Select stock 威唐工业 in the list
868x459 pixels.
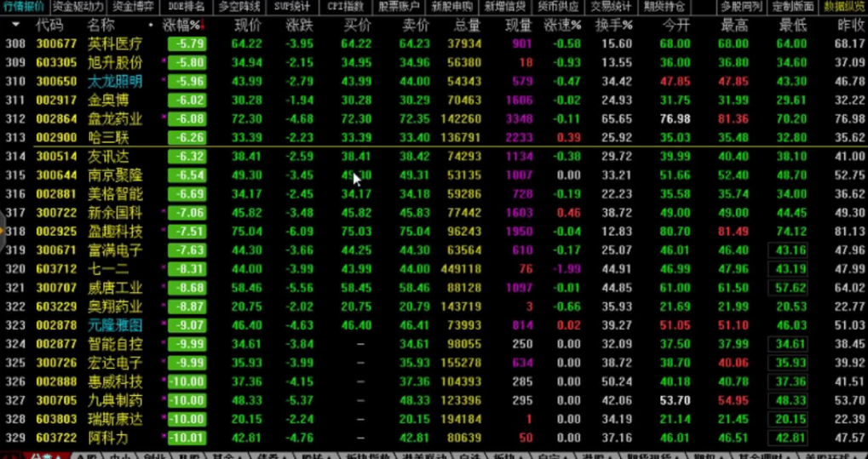coord(115,288)
